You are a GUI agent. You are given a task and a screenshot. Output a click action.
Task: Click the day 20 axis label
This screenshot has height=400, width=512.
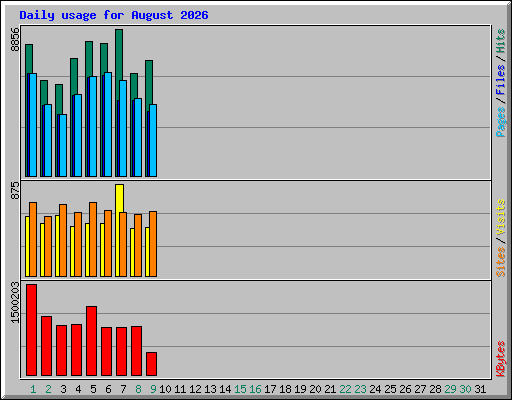click(315, 389)
